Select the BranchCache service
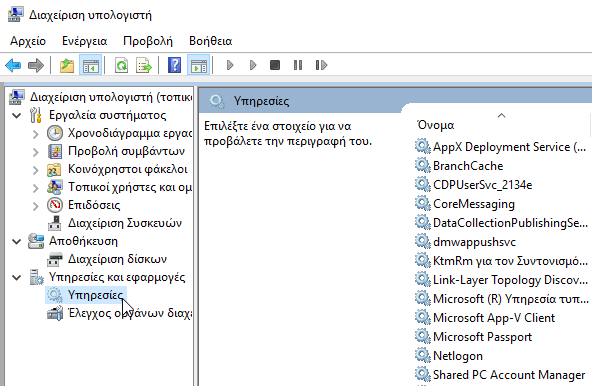592x386 pixels. click(x=468, y=166)
